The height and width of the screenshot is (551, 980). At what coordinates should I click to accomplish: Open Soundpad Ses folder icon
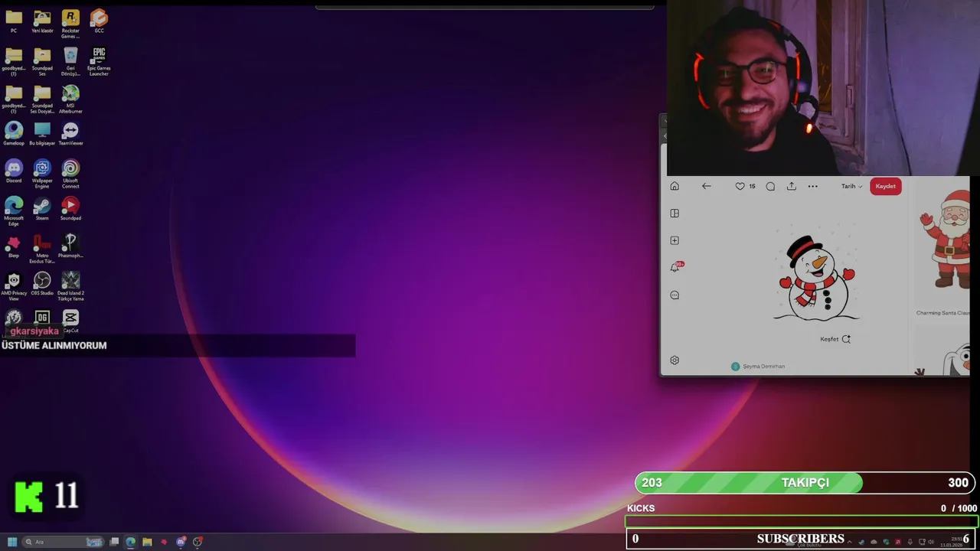tap(42, 60)
